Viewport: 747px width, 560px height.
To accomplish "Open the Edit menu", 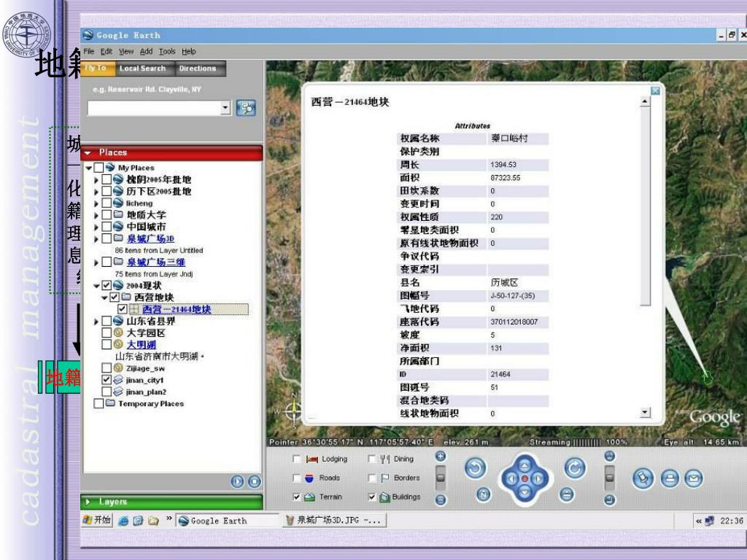I will (x=107, y=51).
